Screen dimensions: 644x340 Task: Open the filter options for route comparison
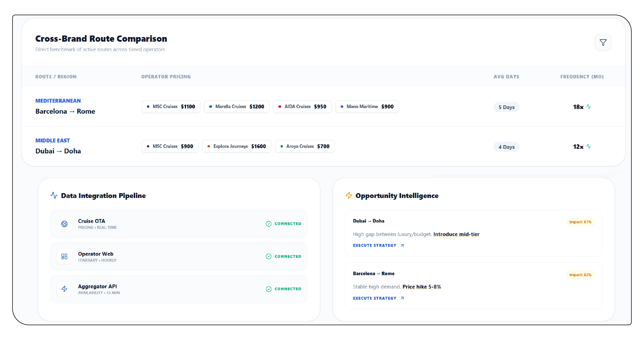point(603,42)
